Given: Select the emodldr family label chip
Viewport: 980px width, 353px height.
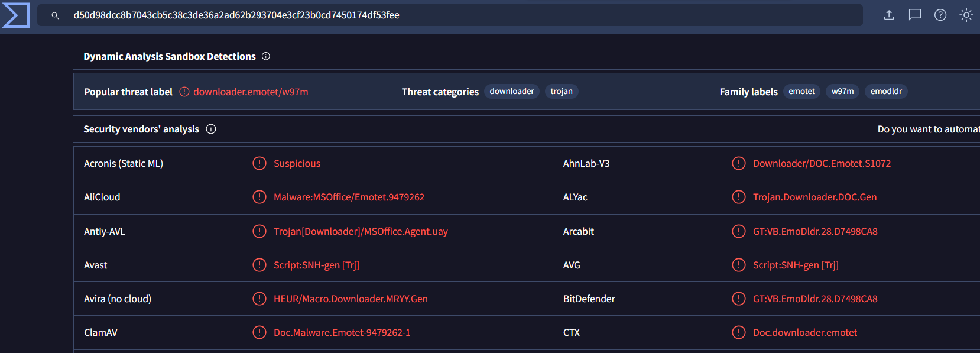Looking at the screenshot, I should tap(886, 91).
